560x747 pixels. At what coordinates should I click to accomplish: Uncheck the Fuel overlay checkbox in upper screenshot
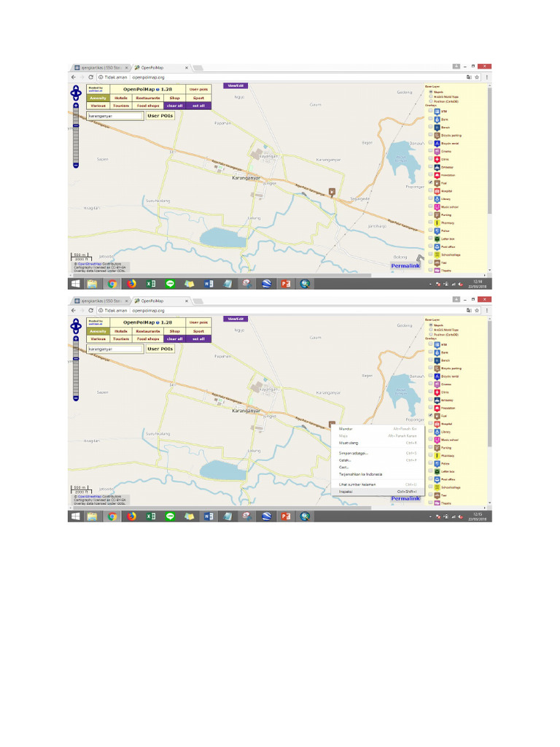(430, 182)
